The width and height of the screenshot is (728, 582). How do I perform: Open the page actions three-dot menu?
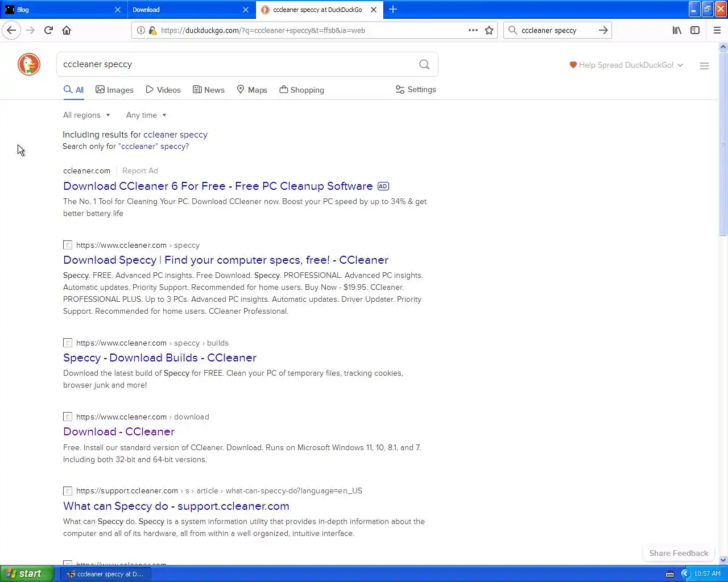coord(473,30)
